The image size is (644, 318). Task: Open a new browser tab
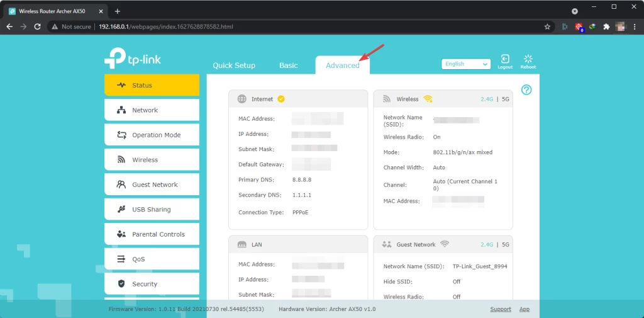[x=118, y=11]
